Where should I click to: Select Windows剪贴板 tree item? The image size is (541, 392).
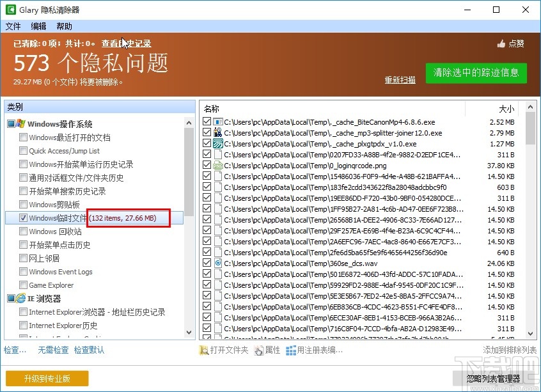54,205
